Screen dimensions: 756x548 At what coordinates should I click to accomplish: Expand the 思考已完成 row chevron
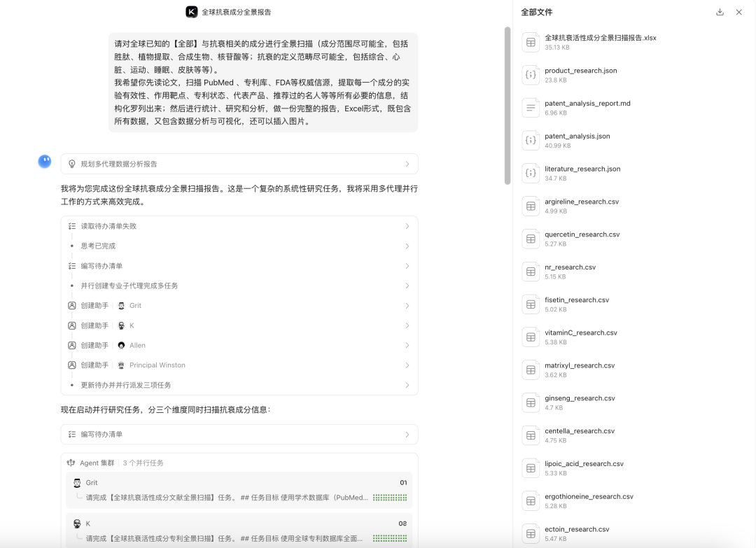point(407,246)
